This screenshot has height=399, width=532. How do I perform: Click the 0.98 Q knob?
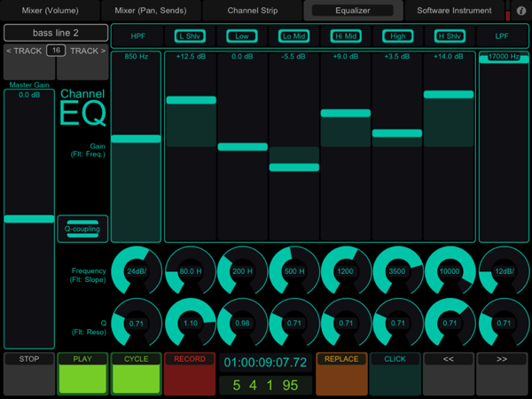tap(242, 324)
